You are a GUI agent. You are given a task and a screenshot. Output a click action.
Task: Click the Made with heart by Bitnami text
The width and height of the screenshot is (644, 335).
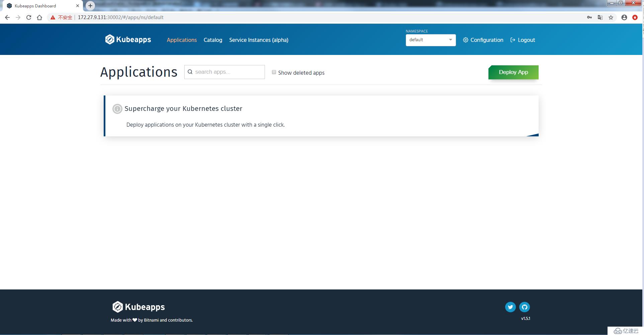click(152, 320)
